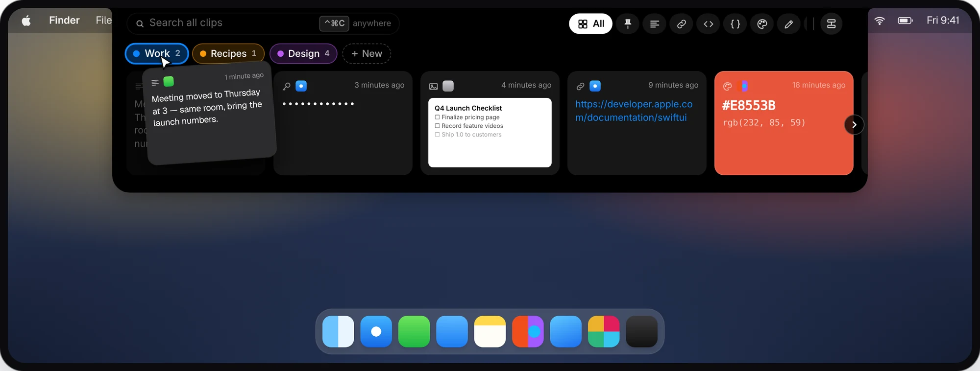This screenshot has height=371, width=980.
Task: Select the #E8553B color clip
Action: coord(784,123)
